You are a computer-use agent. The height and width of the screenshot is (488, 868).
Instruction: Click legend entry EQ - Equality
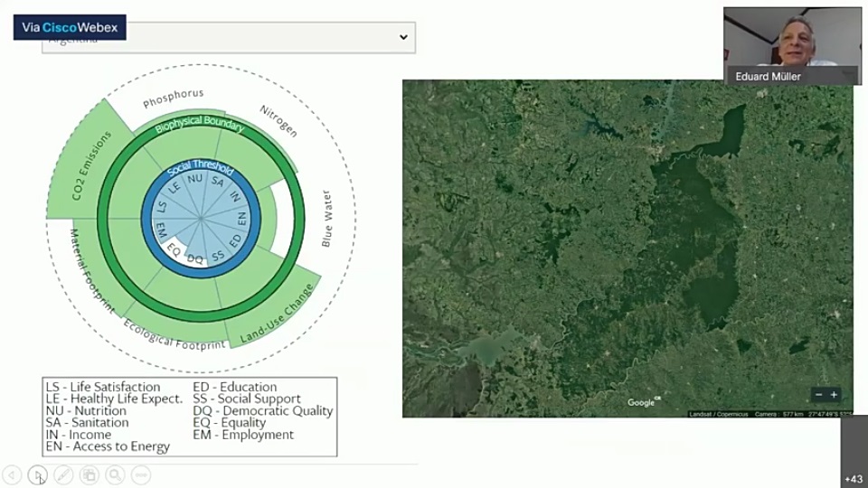[x=229, y=422]
